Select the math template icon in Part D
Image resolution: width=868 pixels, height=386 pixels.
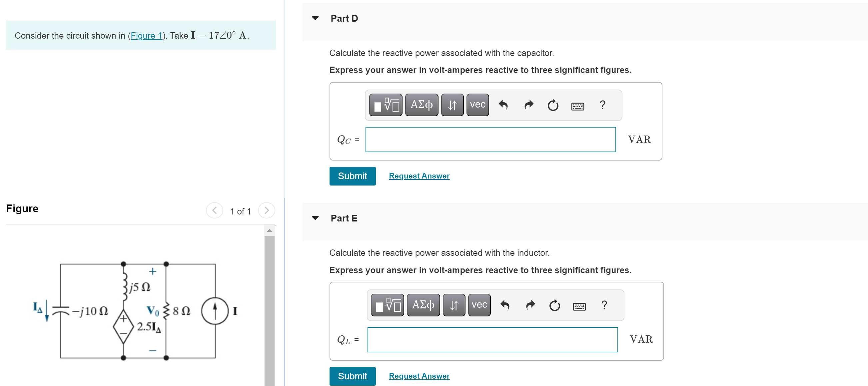click(x=386, y=105)
